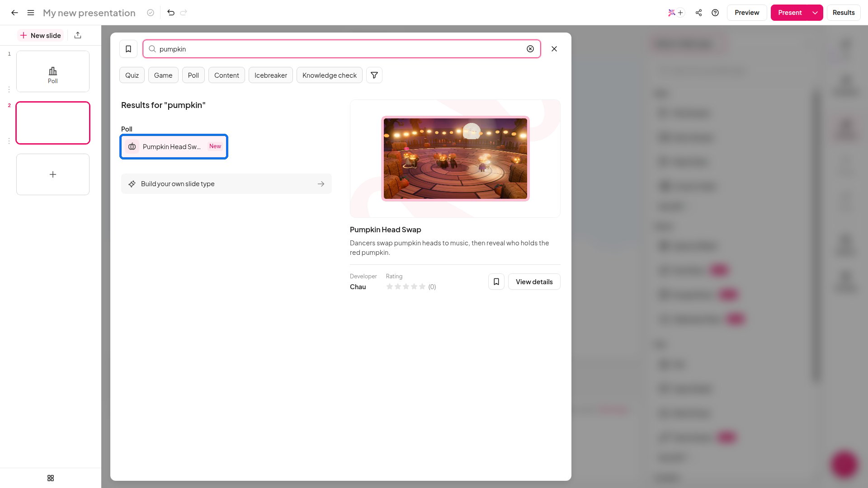Open slide 1 options dots
Screen dimensions: 868x488
tap(9, 89)
